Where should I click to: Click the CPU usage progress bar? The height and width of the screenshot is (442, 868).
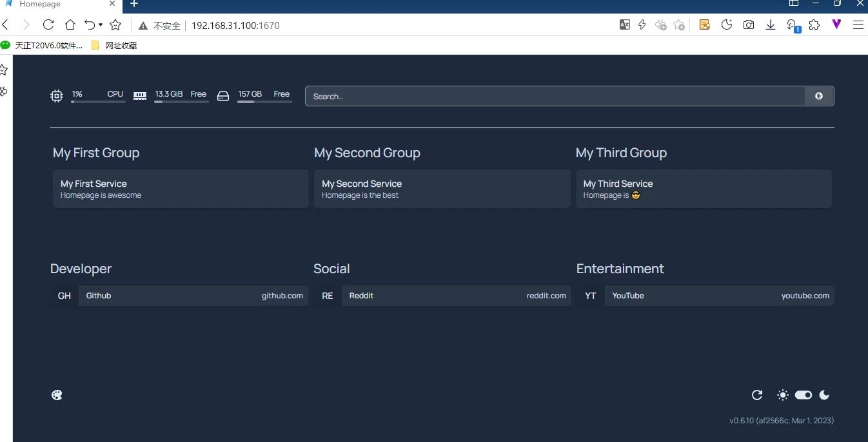(x=98, y=102)
